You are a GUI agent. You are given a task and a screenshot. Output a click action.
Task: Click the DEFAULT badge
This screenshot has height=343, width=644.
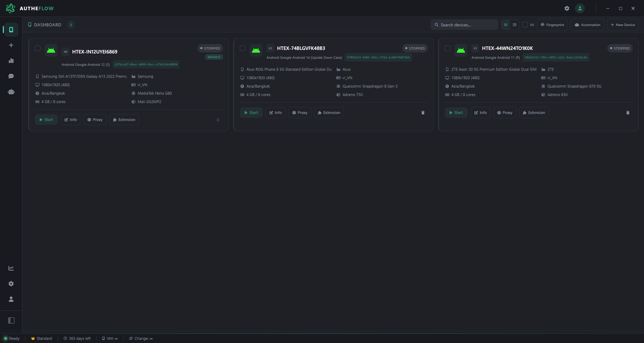click(214, 57)
